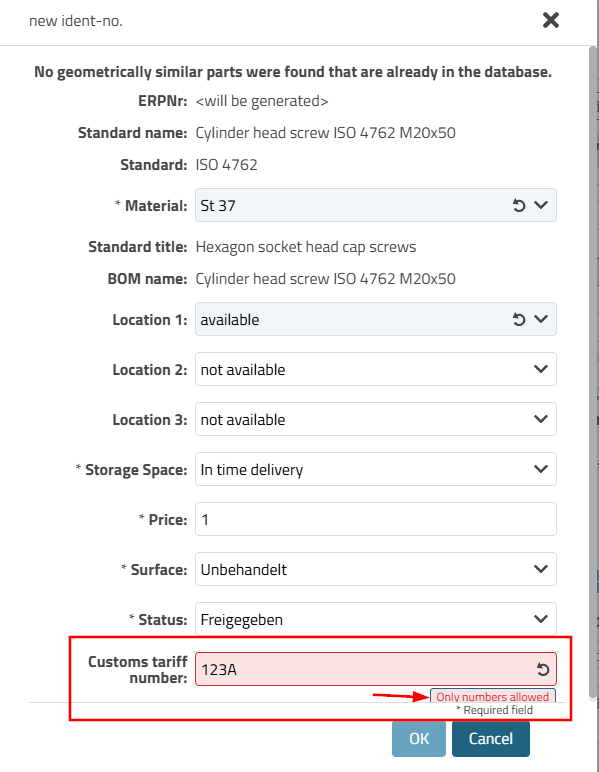The height and width of the screenshot is (772, 599).
Task: Open the Status dropdown showing Freigegeben
Action: click(x=376, y=619)
